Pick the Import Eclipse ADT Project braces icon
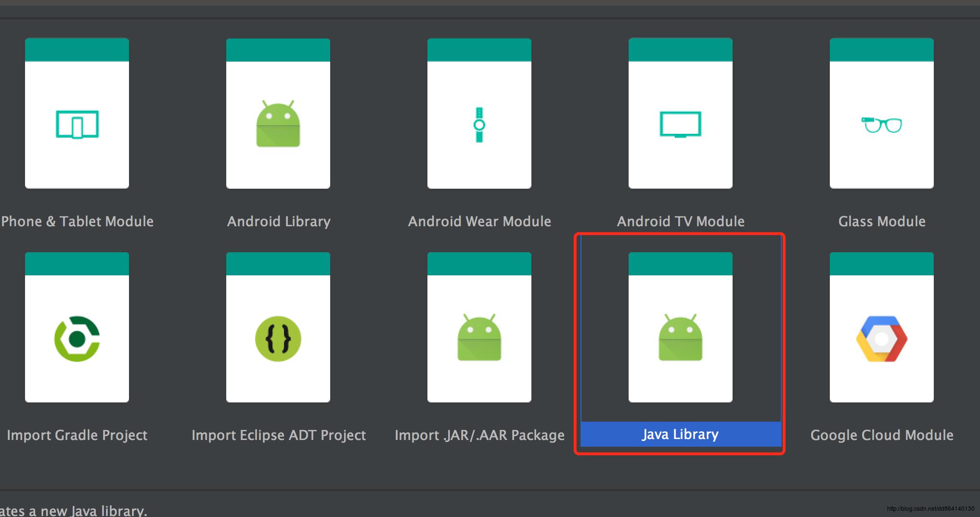The width and height of the screenshot is (980, 517). pyautogui.click(x=278, y=338)
